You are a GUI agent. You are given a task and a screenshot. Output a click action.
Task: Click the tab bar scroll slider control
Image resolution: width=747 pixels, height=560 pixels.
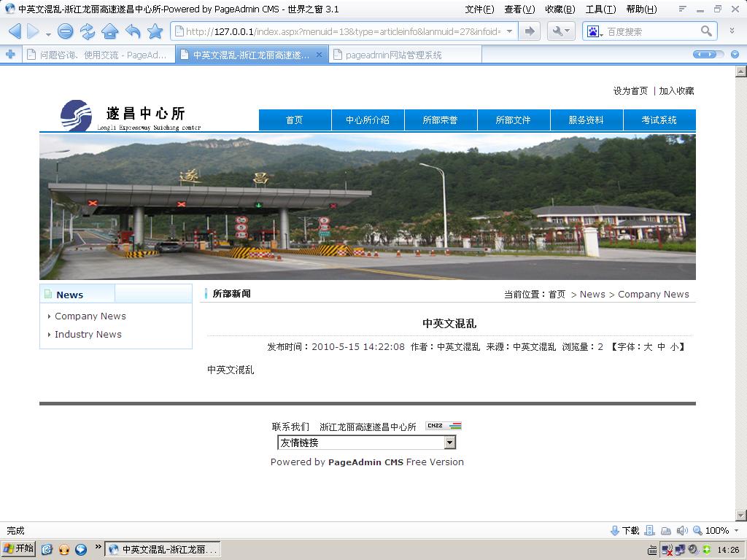pyautogui.click(x=708, y=54)
